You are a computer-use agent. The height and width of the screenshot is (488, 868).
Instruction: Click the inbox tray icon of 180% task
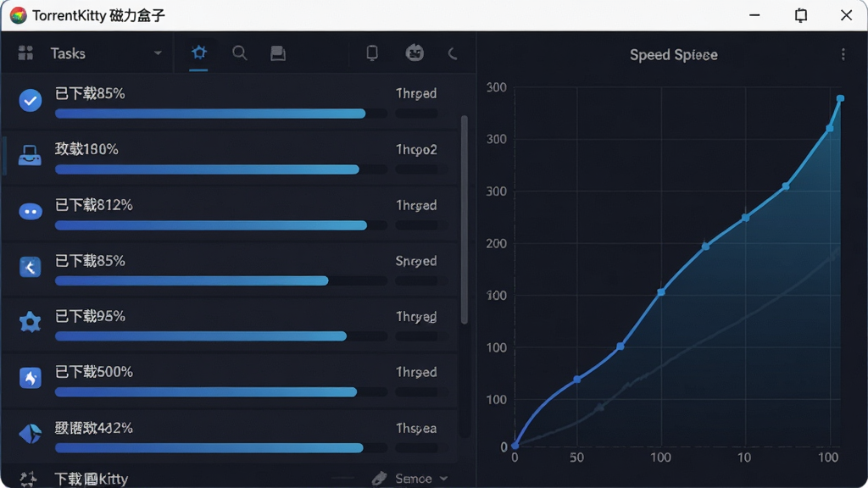[x=30, y=156]
